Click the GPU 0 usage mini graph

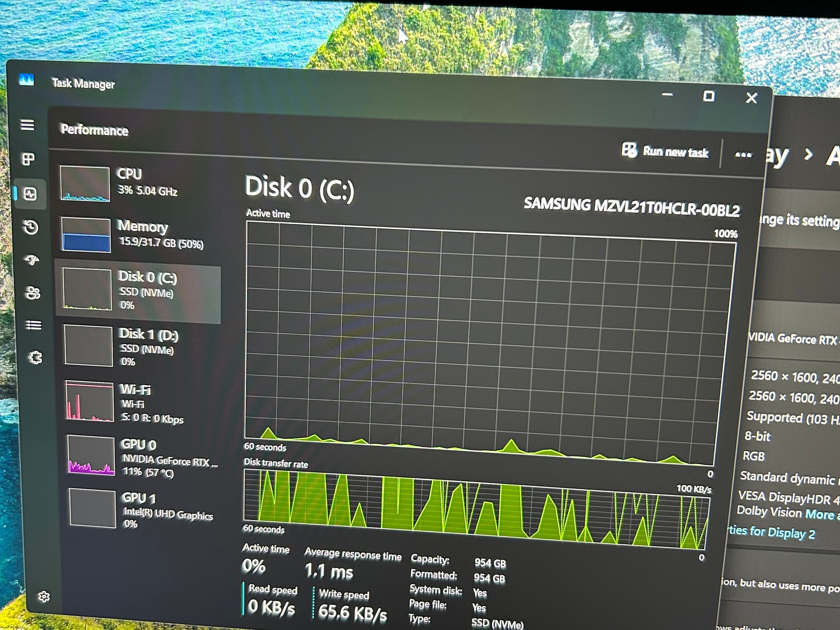click(x=91, y=456)
